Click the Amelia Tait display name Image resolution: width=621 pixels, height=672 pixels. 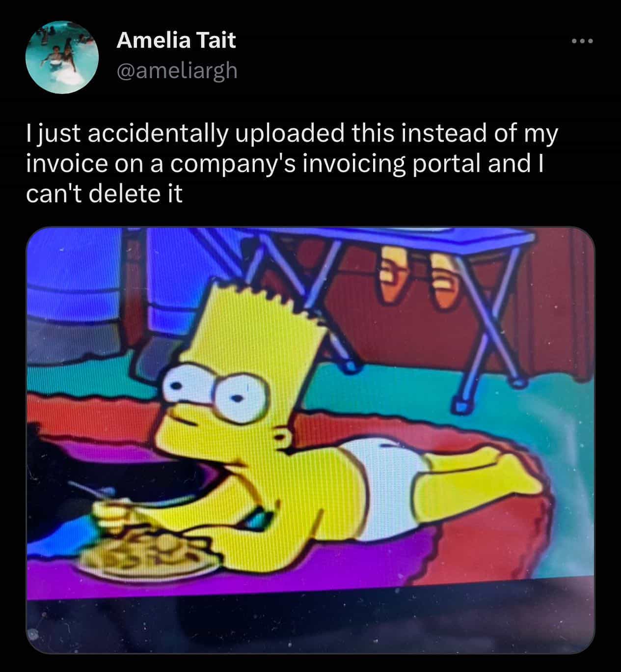176,40
